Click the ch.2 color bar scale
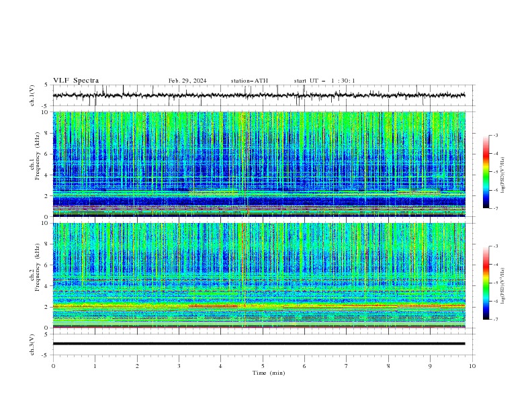This screenshot has height=411, width=532. 486,283
